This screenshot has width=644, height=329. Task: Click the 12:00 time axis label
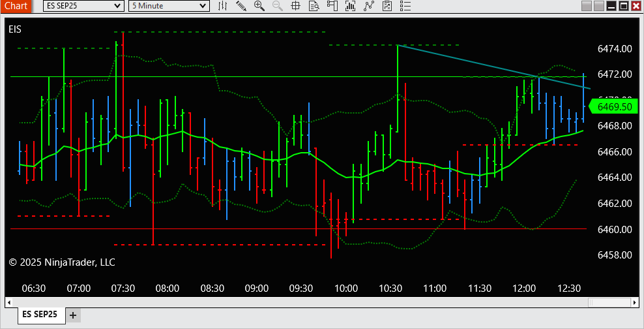[524, 289]
